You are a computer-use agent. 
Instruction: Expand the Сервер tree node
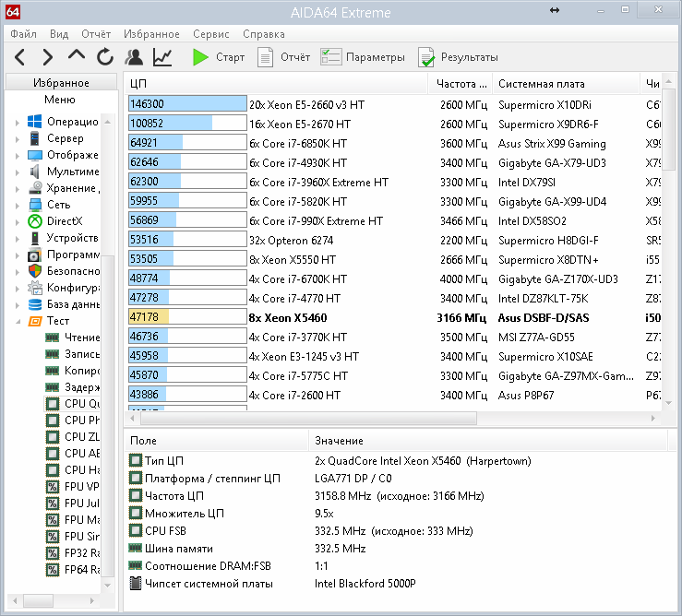[18, 139]
